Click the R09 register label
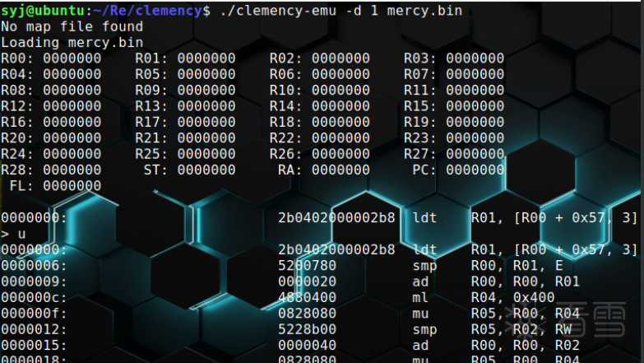644x363 pixels. point(151,91)
